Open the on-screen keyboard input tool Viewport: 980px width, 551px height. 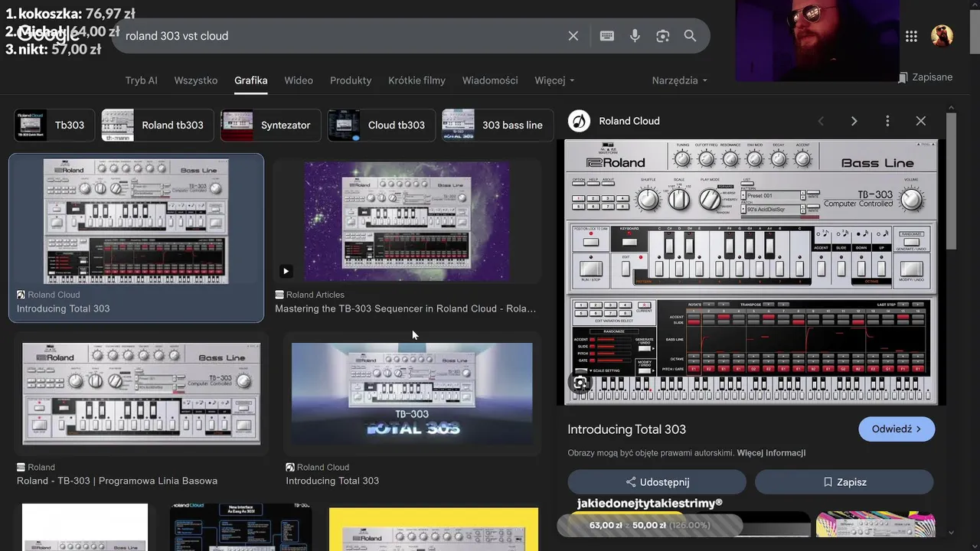[x=607, y=36]
